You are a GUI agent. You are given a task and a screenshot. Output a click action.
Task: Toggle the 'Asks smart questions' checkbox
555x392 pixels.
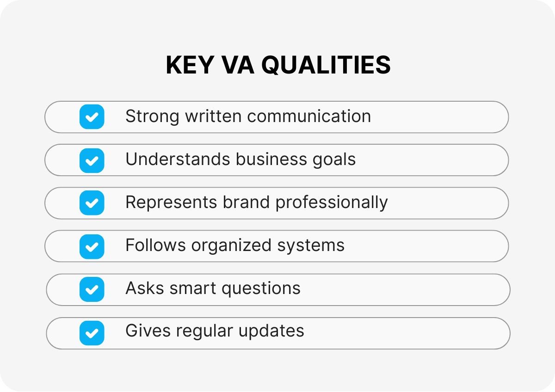point(92,289)
